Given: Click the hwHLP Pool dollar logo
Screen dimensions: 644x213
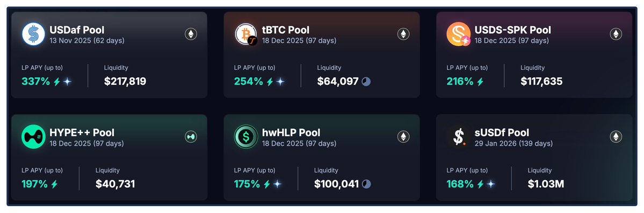Looking at the screenshot, I should click(x=246, y=137).
